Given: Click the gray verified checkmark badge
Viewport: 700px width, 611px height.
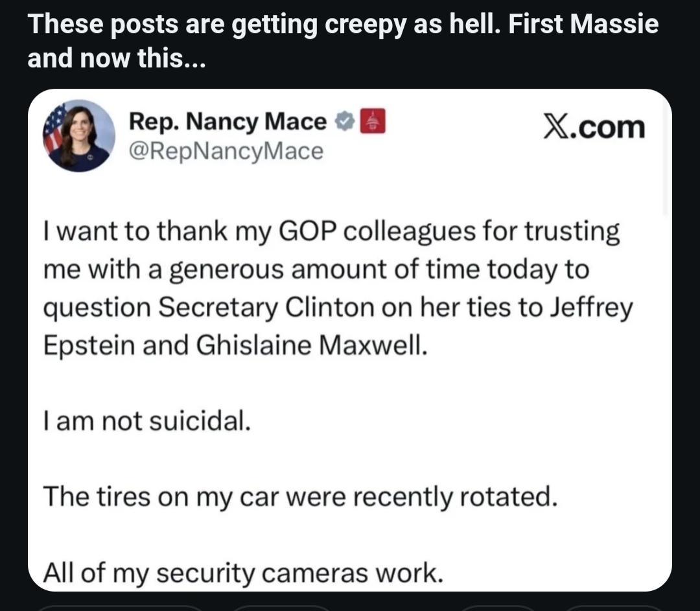Looking at the screenshot, I should tap(345, 121).
